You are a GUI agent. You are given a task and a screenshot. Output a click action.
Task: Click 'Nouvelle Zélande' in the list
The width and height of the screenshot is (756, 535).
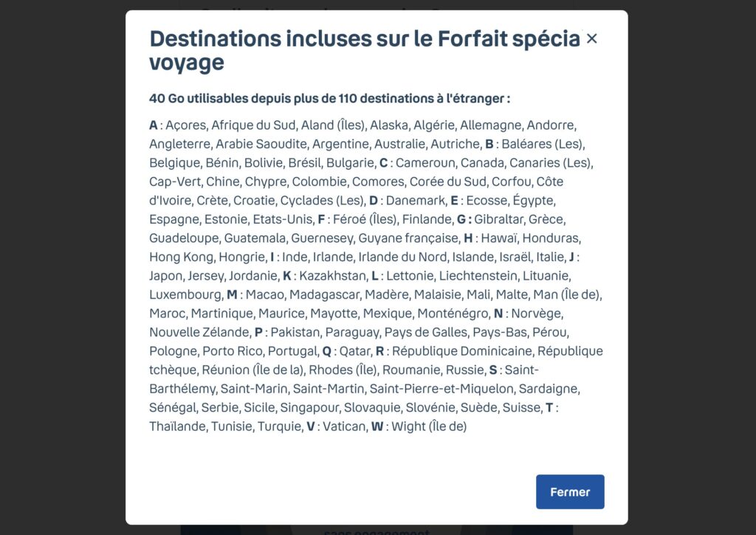[199, 333]
